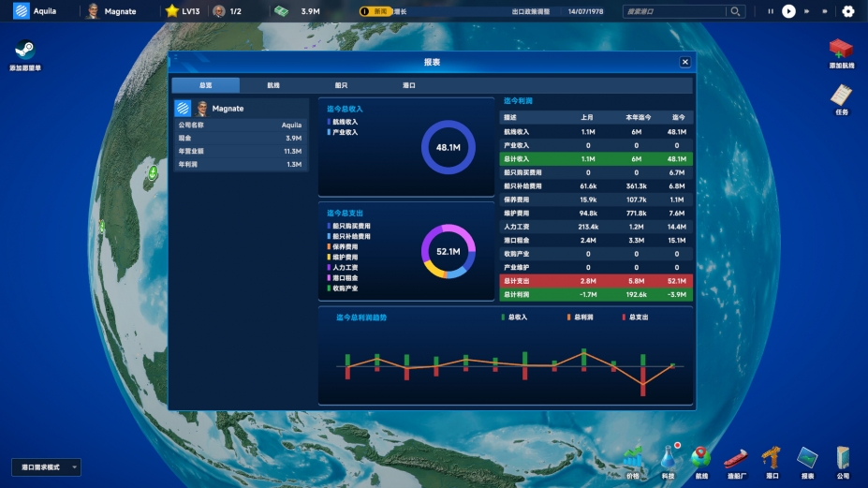Open the 公司 company building icon
The width and height of the screenshot is (868, 488).
[x=843, y=459]
